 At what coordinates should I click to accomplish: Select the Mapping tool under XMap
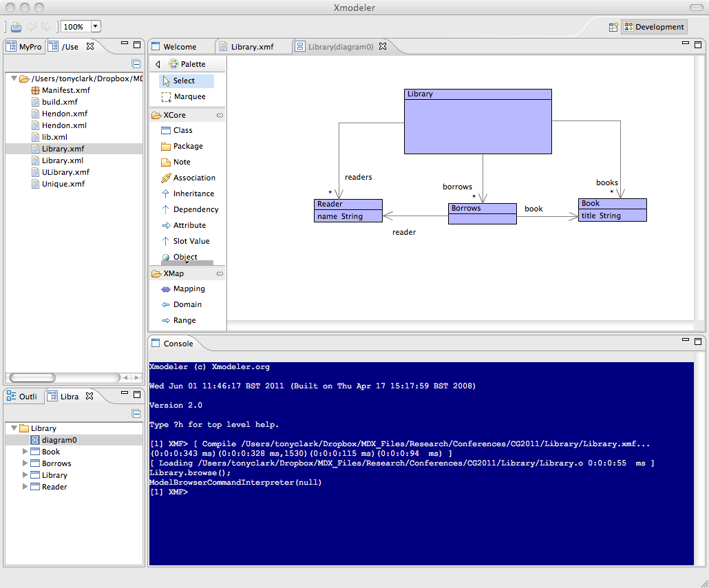point(189,288)
